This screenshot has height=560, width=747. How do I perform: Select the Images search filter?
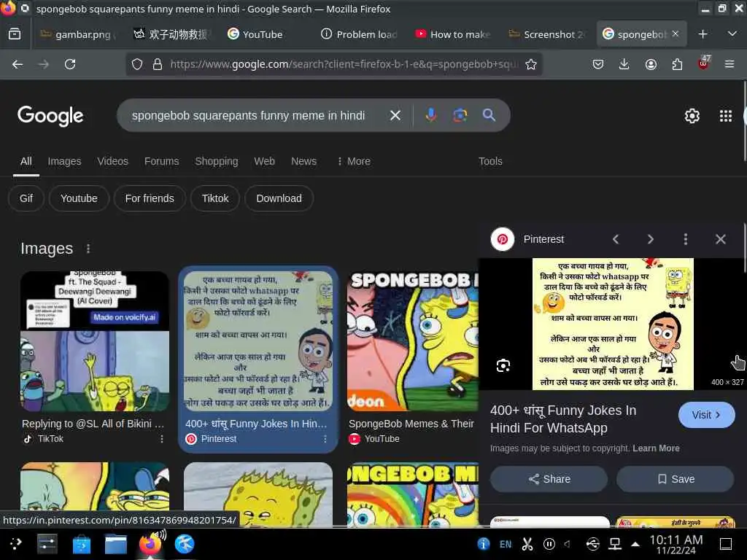(64, 161)
